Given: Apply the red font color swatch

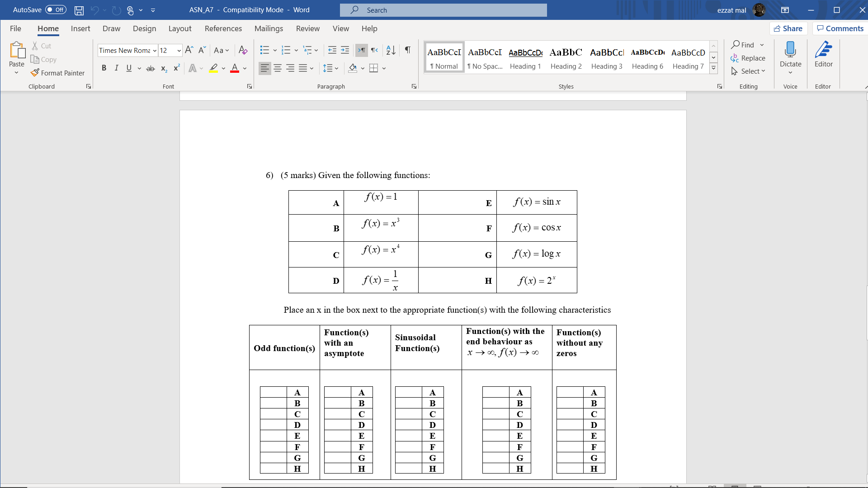Looking at the screenshot, I should [235, 68].
